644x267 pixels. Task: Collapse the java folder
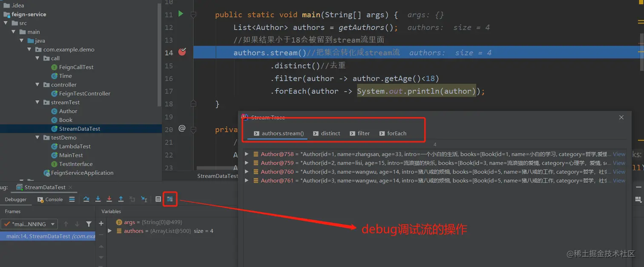pos(22,40)
